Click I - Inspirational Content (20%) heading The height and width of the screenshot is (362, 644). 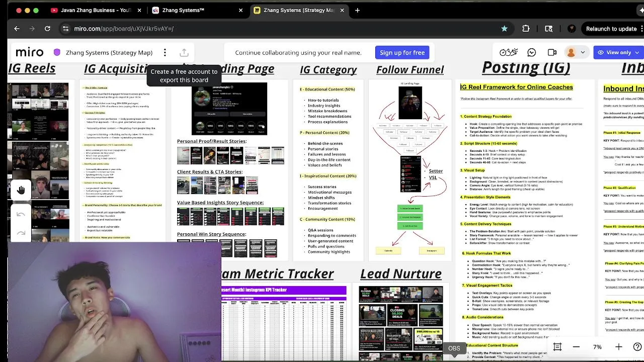tap(328, 176)
